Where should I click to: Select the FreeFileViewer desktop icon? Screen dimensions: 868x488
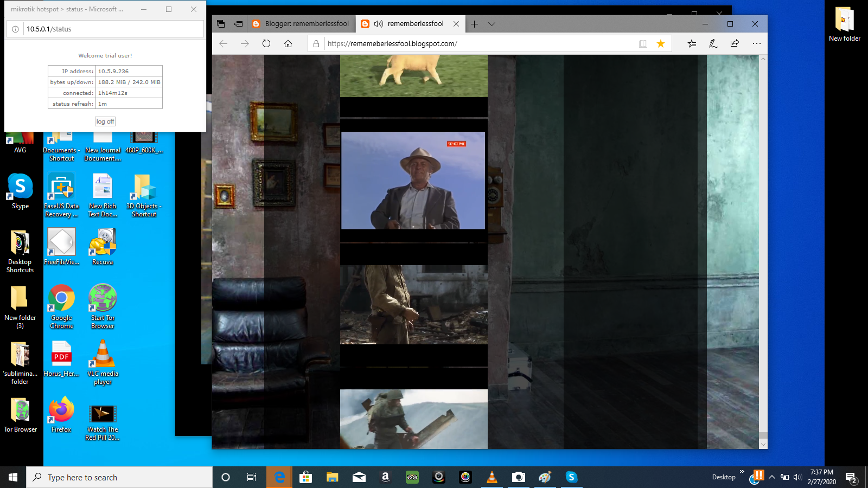[61, 247]
